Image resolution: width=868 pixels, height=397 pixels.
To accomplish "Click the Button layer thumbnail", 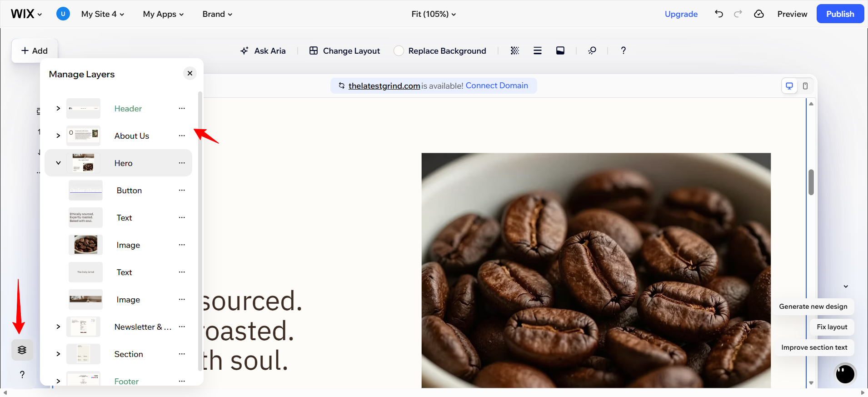I will [x=85, y=190].
